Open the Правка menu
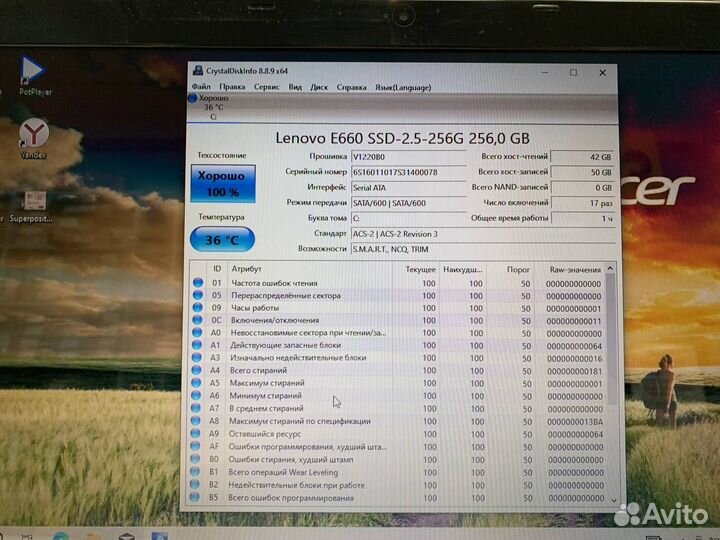The width and height of the screenshot is (720, 540). pos(232,87)
